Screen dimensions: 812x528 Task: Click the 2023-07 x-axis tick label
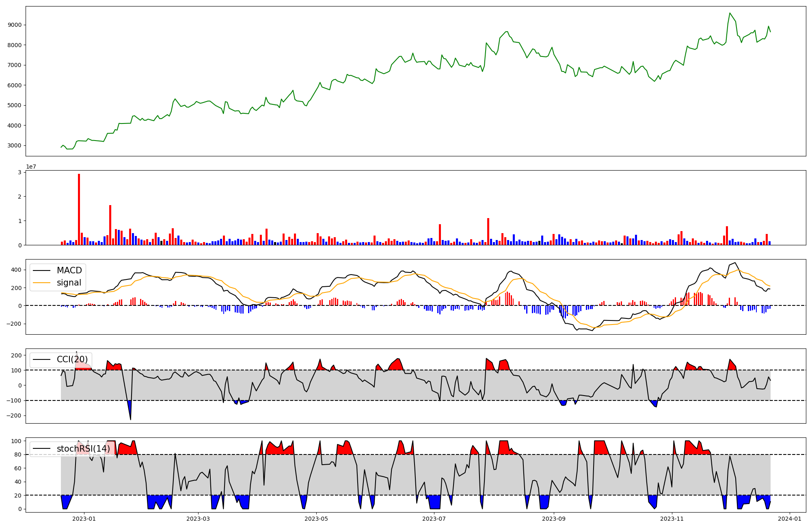[434, 519]
